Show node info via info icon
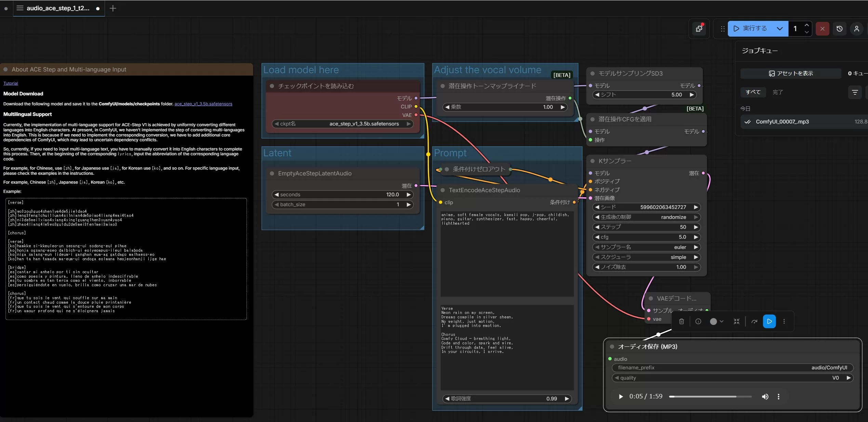This screenshot has width=868, height=422. click(698, 321)
